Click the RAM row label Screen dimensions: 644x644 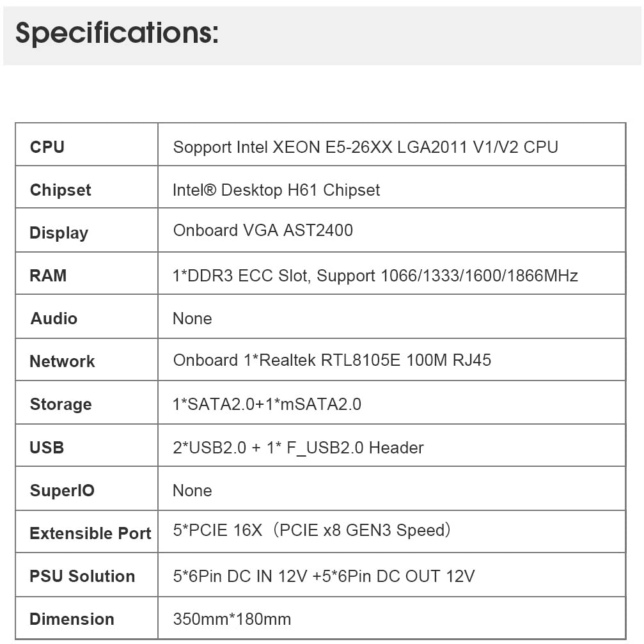pyautogui.click(x=48, y=276)
